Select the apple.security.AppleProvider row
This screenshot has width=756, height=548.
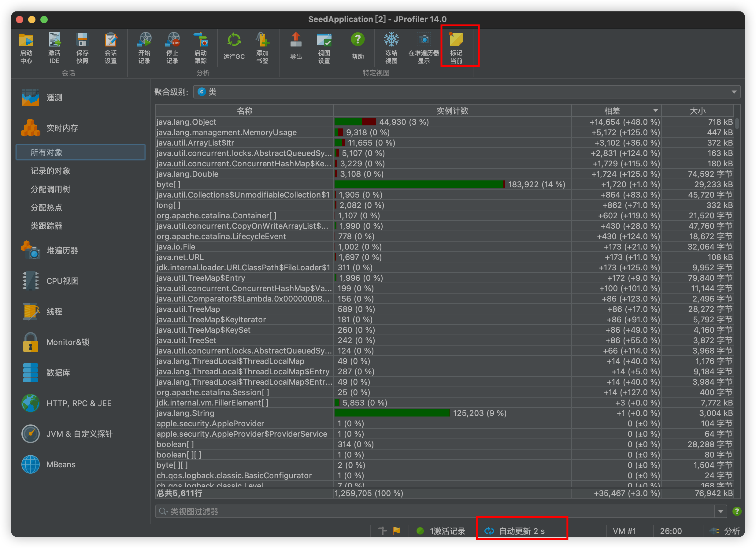click(x=445, y=423)
